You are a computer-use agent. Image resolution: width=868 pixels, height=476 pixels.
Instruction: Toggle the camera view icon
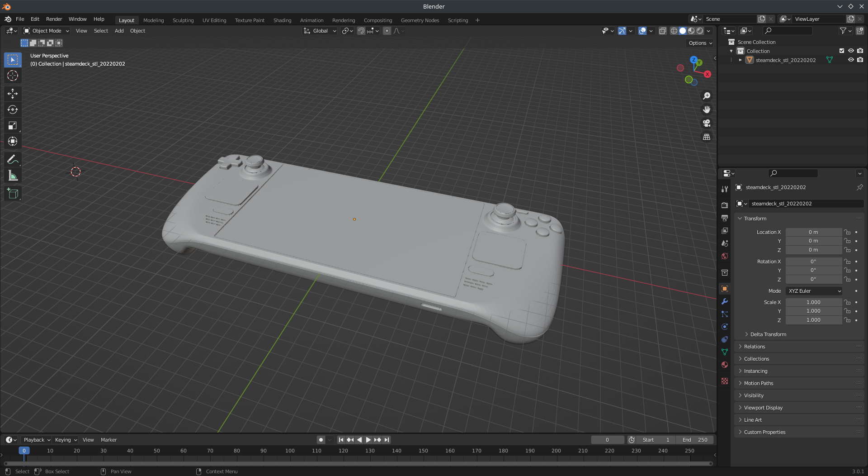(707, 123)
